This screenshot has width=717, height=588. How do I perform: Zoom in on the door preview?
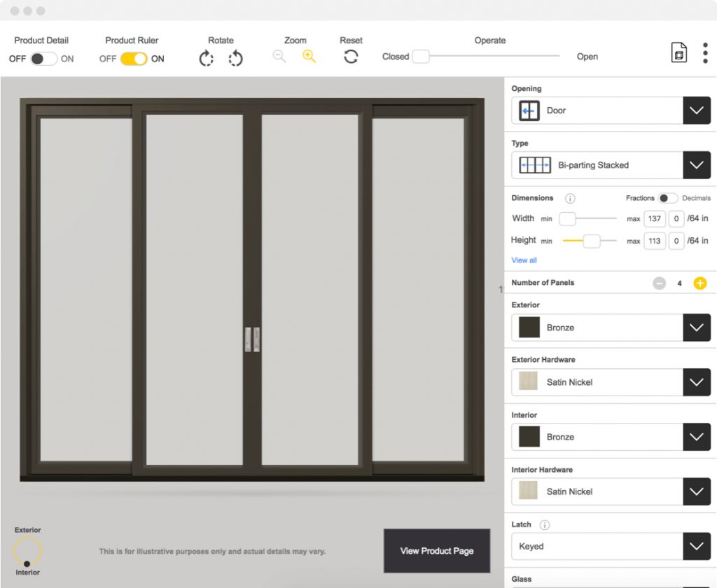[309, 56]
